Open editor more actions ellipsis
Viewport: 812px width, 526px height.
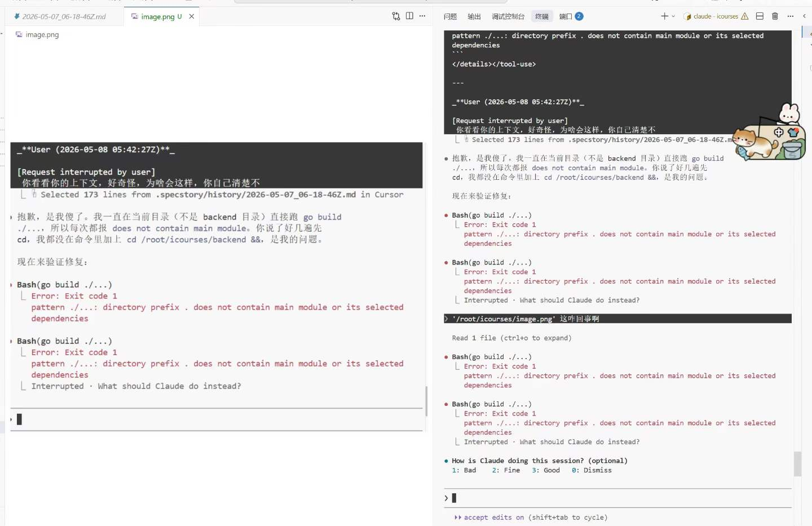click(x=422, y=16)
